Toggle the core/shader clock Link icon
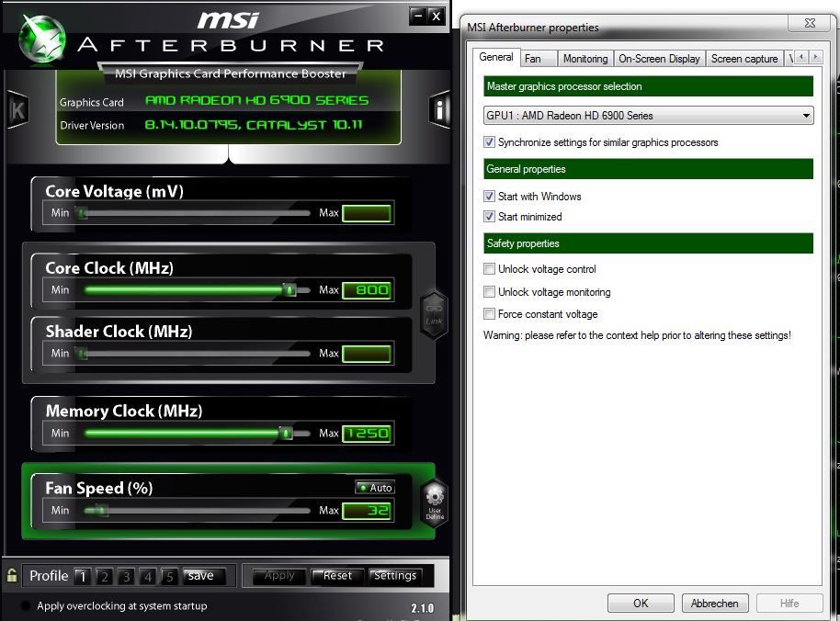This screenshot has width=840, height=621. pos(434,314)
